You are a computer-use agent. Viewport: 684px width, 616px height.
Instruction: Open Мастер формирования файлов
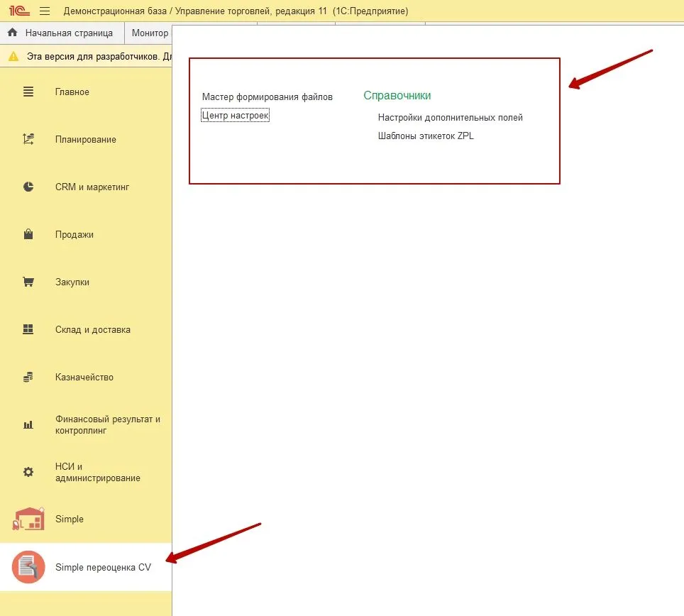pos(267,97)
